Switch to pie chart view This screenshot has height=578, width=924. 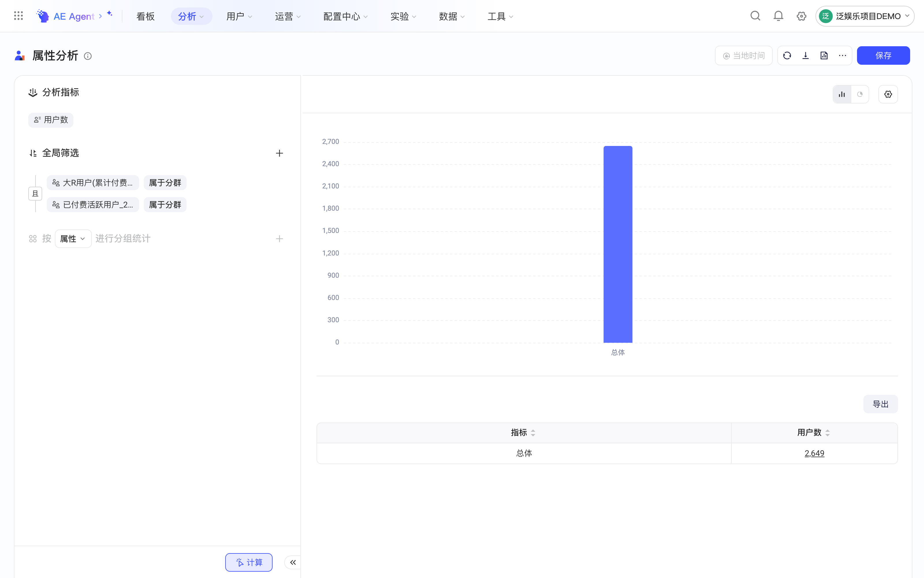point(860,95)
